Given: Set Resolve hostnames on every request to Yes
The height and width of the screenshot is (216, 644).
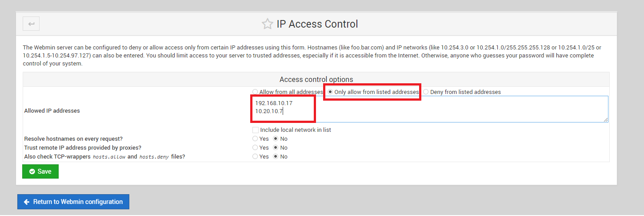Looking at the screenshot, I should (x=255, y=139).
